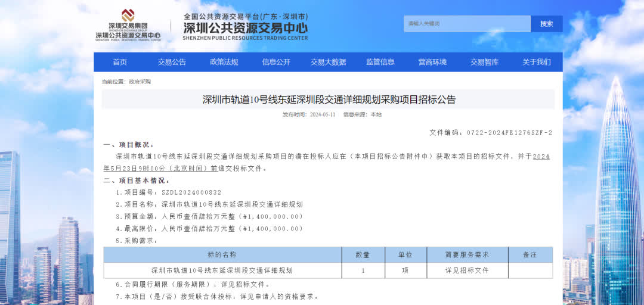
Task: Click the project number SZDL2024000832 text
Action: (x=191, y=192)
